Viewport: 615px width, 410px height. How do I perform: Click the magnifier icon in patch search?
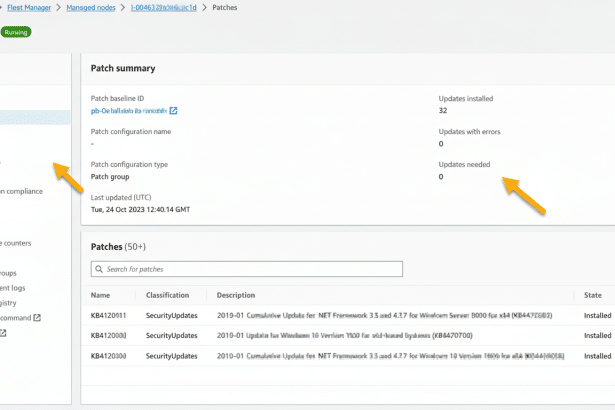click(99, 269)
